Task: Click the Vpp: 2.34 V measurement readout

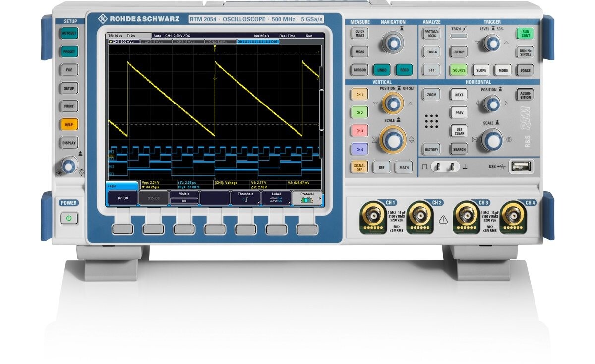Action: pyautogui.click(x=152, y=182)
